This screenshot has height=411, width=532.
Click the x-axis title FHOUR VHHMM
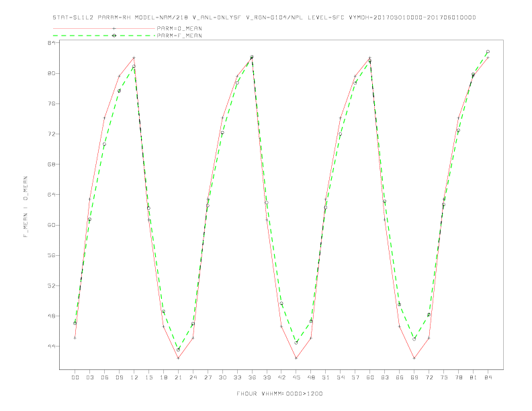(x=279, y=394)
